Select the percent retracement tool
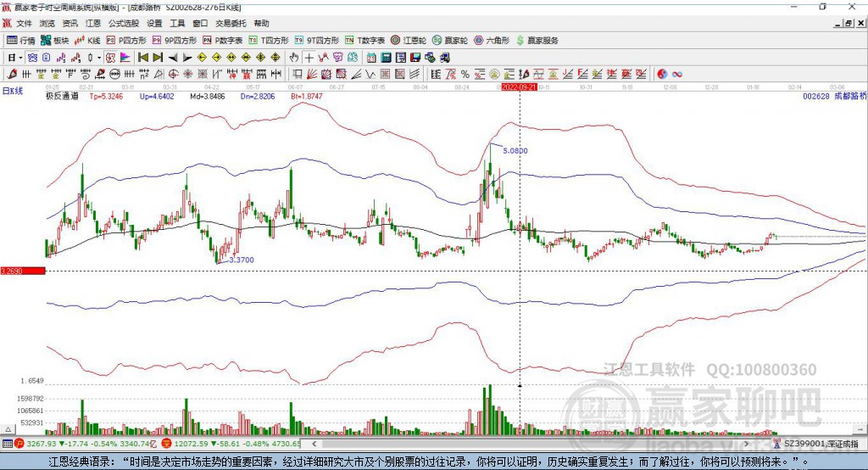 (x=465, y=74)
